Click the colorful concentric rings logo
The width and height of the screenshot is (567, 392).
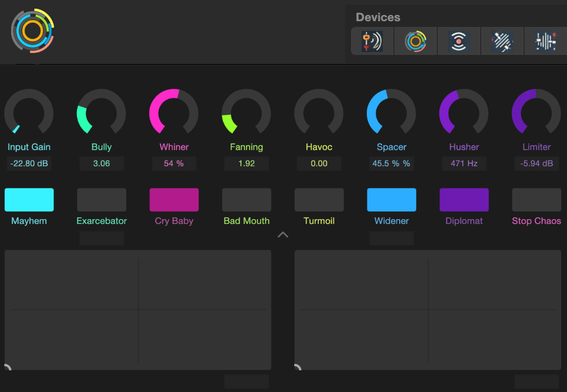coord(33,31)
